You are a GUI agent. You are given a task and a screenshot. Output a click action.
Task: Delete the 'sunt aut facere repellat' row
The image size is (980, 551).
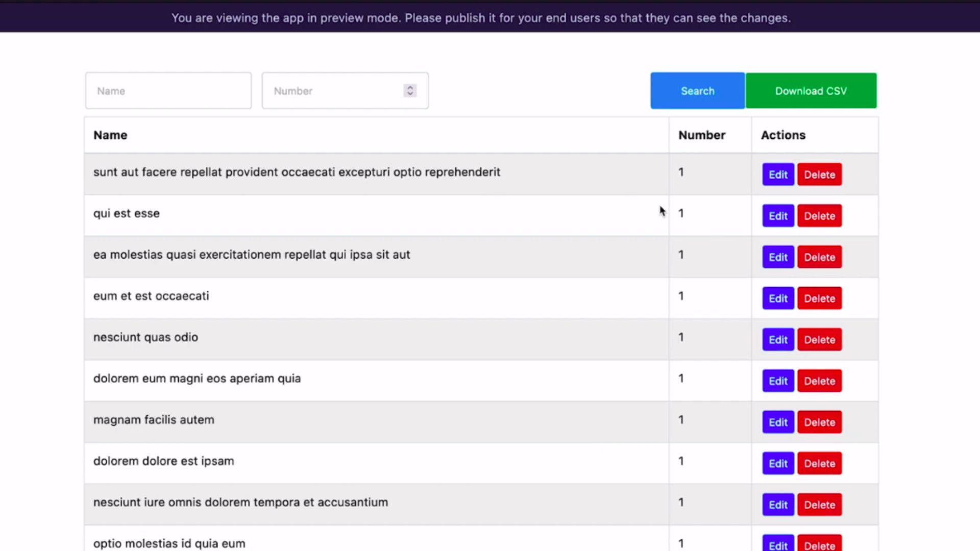tap(820, 174)
